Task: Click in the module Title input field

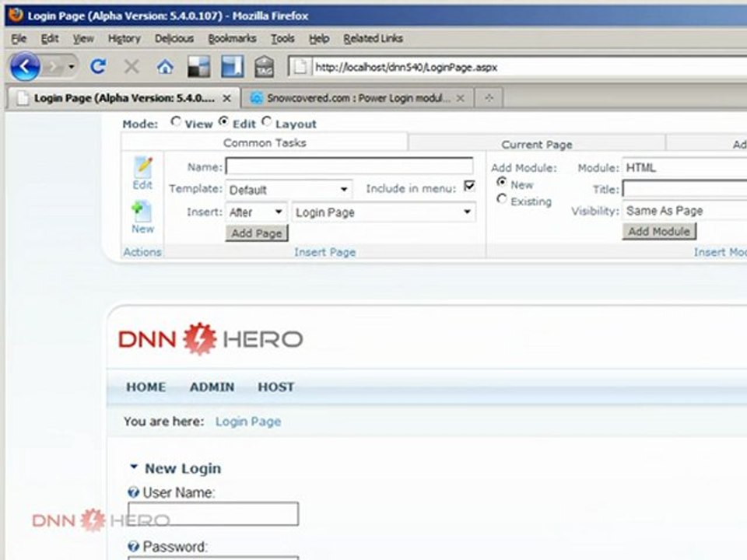Action: [x=685, y=189]
